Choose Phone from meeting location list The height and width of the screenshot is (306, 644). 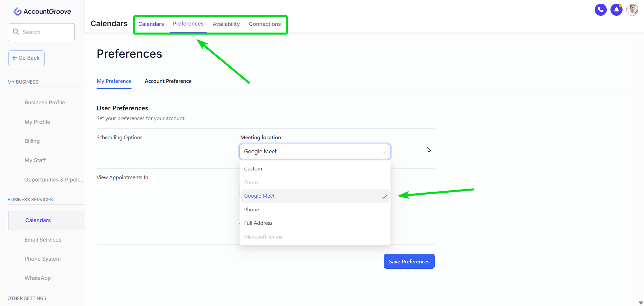pyautogui.click(x=315, y=210)
